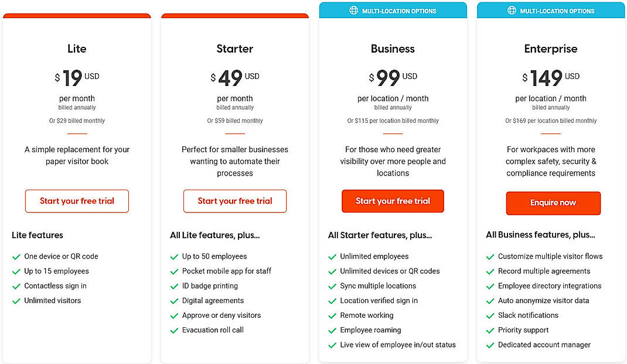Viewport: 627px width, 364px height.
Task: Select the Enterprise plan heading
Action: click(551, 49)
